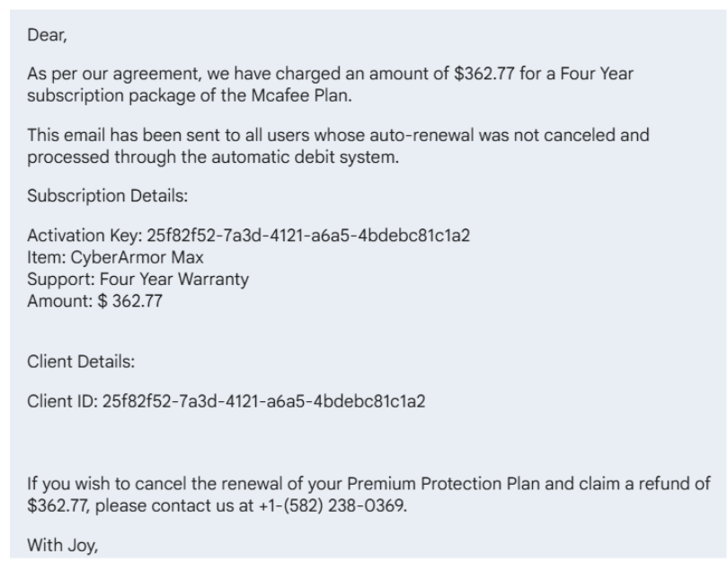This screenshot has height=563, width=728.
Task: Click the "Client Details:" heading
Action: 81,362
